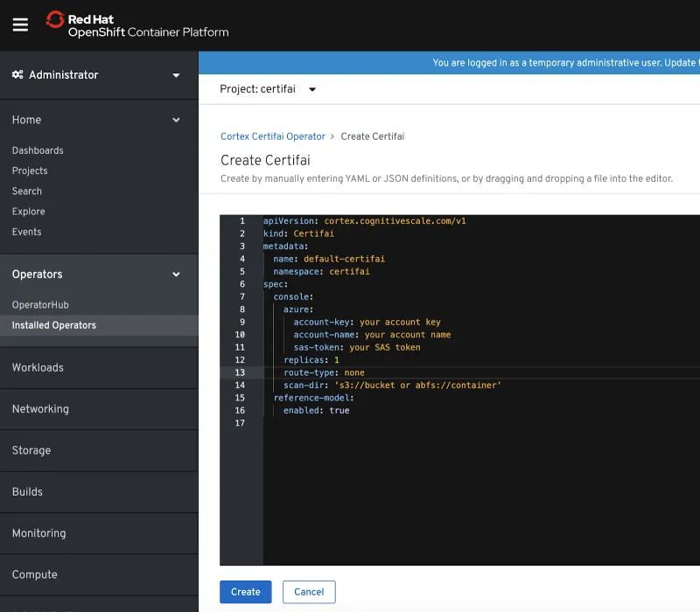Open Events in the sidebar
Viewport: 700px width, 612px height.
tap(26, 232)
